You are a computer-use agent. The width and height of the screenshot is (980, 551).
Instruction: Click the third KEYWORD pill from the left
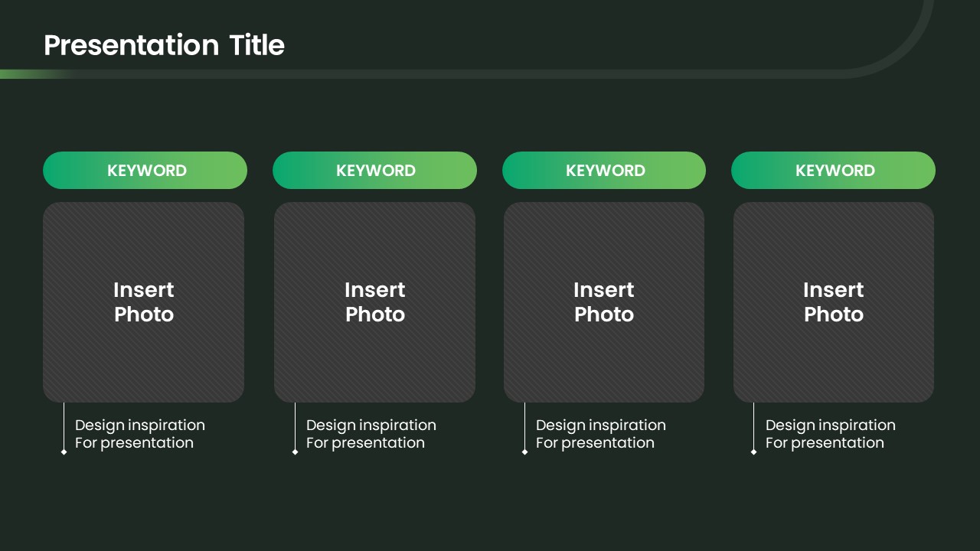point(604,170)
